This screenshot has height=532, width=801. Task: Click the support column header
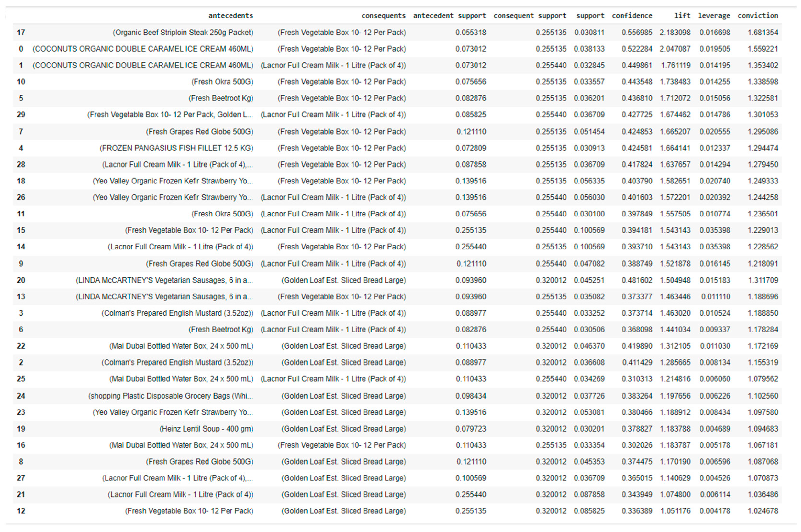tap(590, 16)
